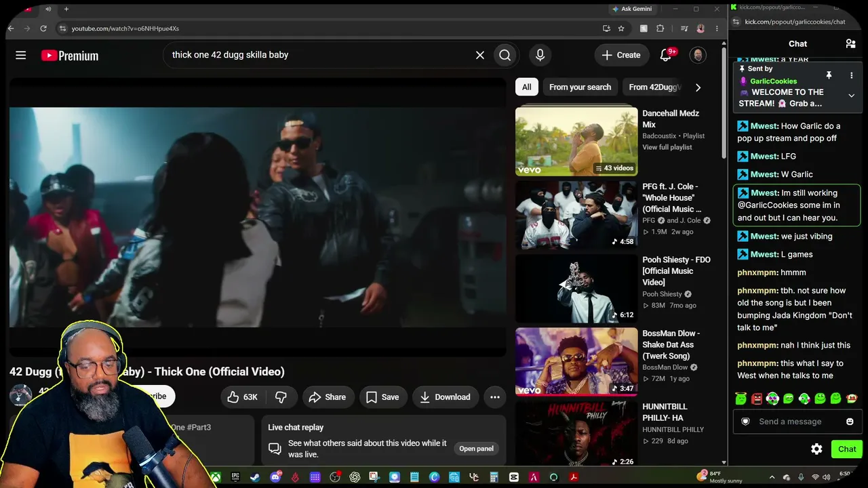Play the Thick One video player
The image size is (868, 488).
tap(258, 217)
